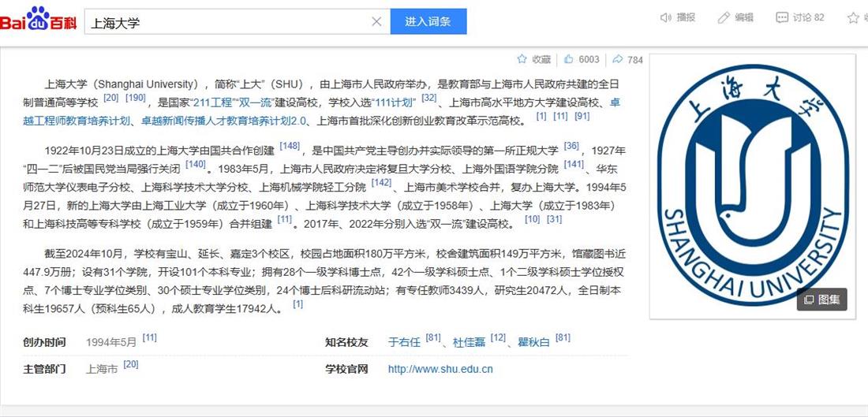The width and height of the screenshot is (868, 417).
Task: Clear the search box with the X icon
Action: [376, 21]
